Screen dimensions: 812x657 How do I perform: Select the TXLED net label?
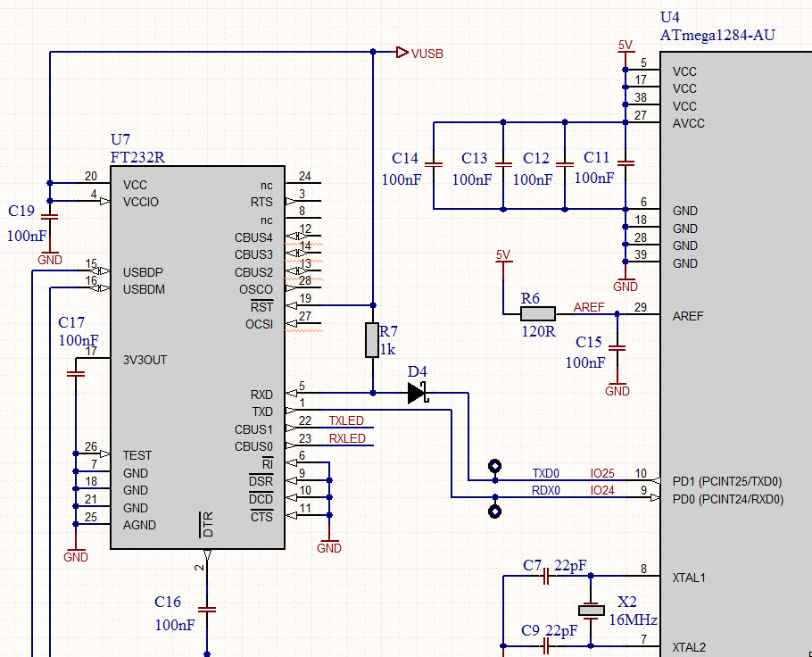click(x=346, y=420)
